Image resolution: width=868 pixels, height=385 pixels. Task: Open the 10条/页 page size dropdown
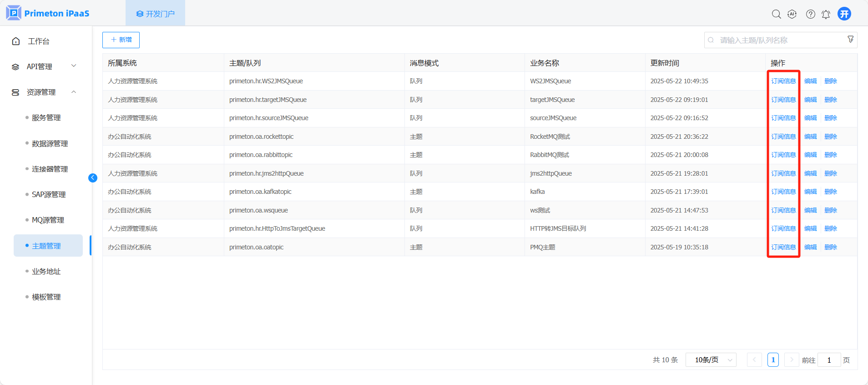(711, 360)
